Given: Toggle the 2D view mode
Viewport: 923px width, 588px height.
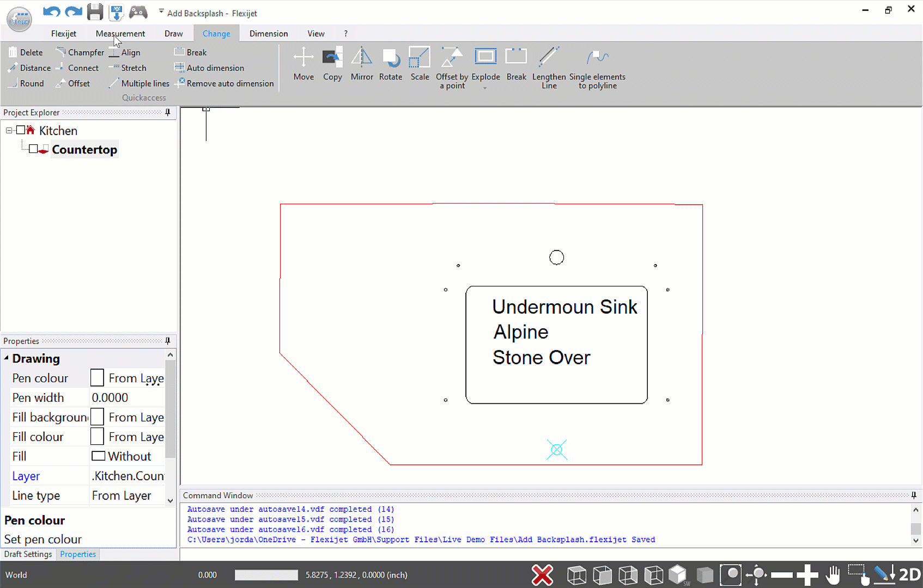Looking at the screenshot, I should point(909,574).
